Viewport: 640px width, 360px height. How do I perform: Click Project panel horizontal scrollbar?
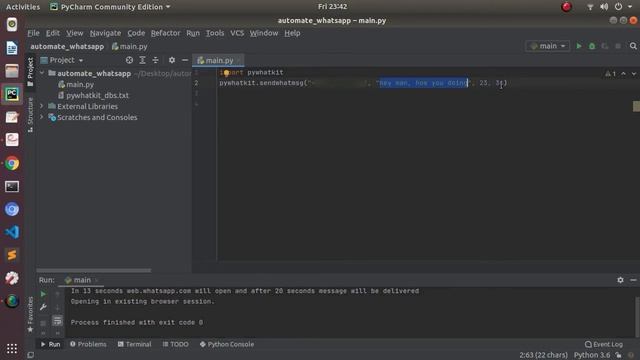click(93, 270)
